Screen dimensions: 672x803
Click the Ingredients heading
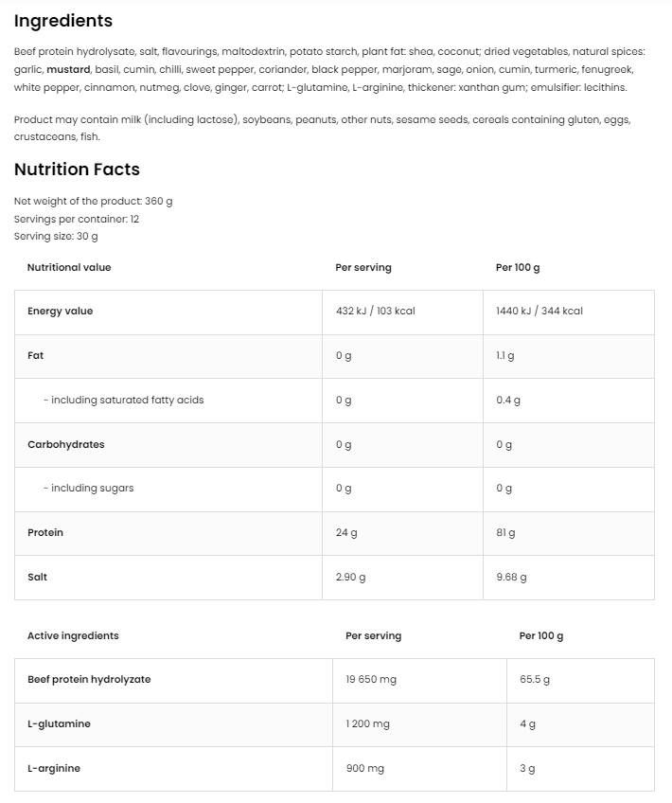click(x=63, y=21)
